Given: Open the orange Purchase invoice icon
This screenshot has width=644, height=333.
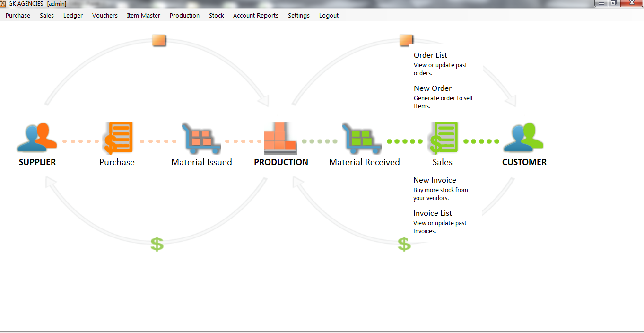Looking at the screenshot, I should pyautogui.click(x=118, y=138).
